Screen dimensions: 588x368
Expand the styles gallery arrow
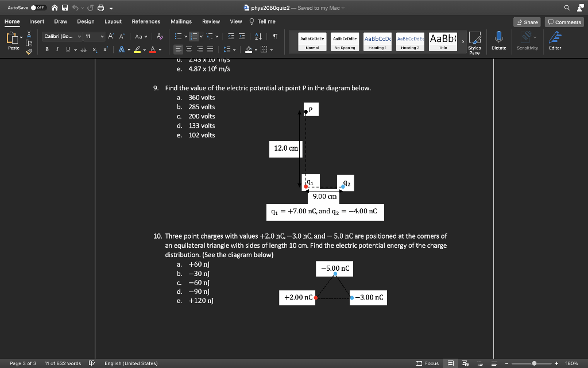[x=463, y=41]
